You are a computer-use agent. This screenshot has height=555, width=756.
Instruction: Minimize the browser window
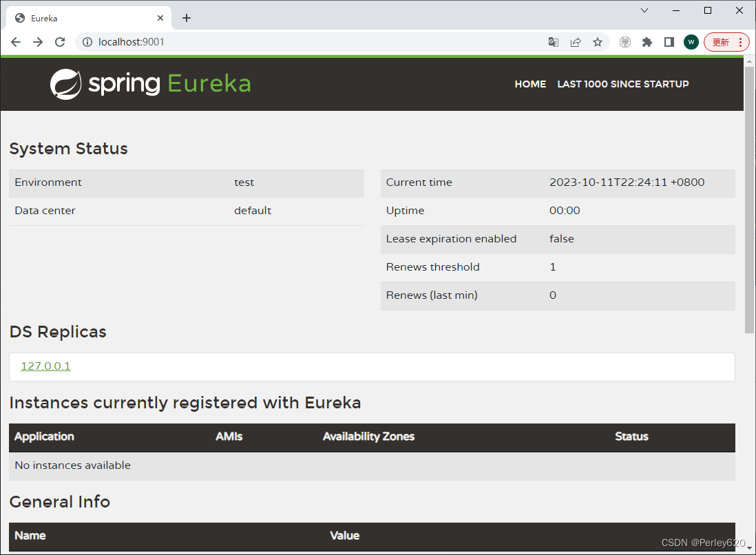tap(676, 10)
